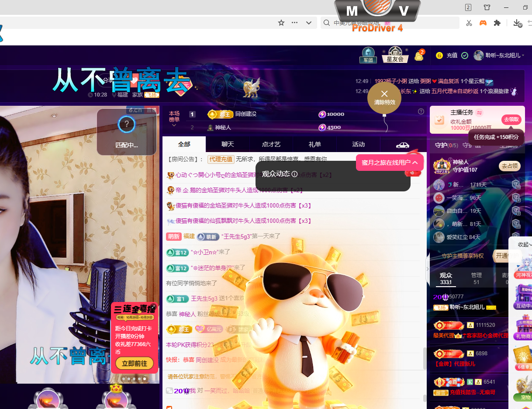Open the 聆听~东北妞儿 user dropdown

(500, 55)
